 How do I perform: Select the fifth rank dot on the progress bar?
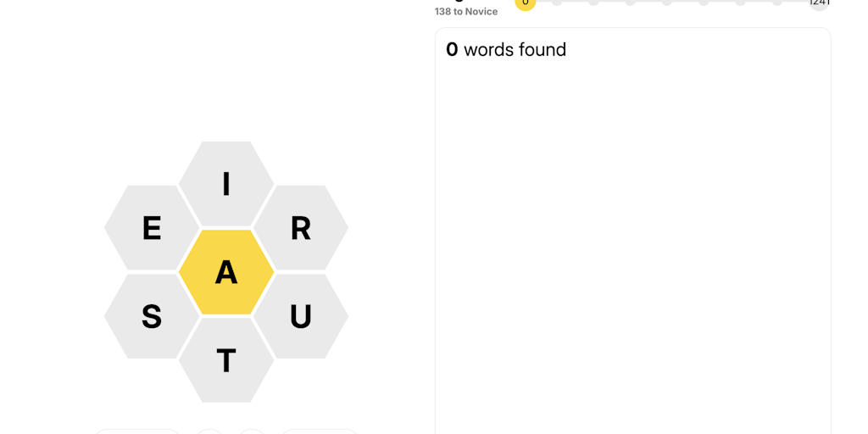tap(704, 3)
